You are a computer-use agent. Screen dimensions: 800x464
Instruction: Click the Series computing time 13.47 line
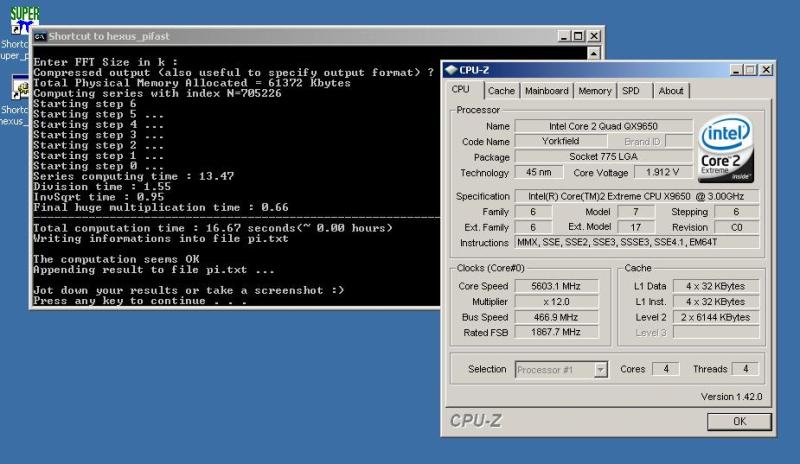134,176
